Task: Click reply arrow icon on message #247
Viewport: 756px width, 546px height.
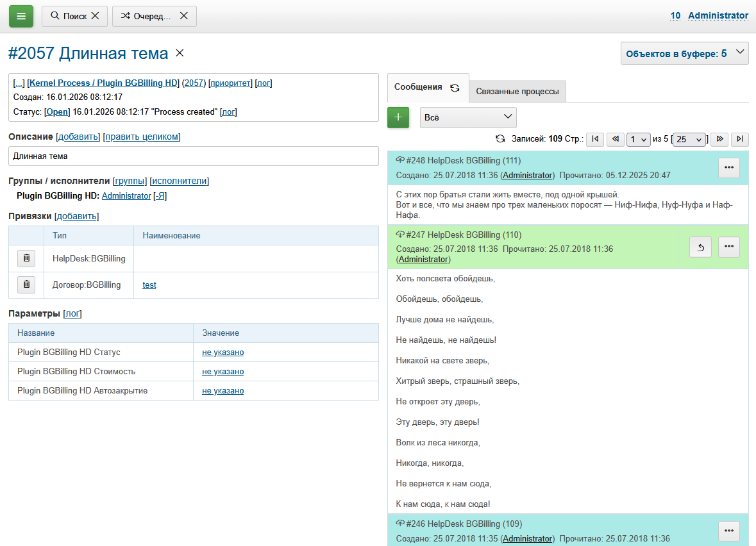Action: [700, 247]
